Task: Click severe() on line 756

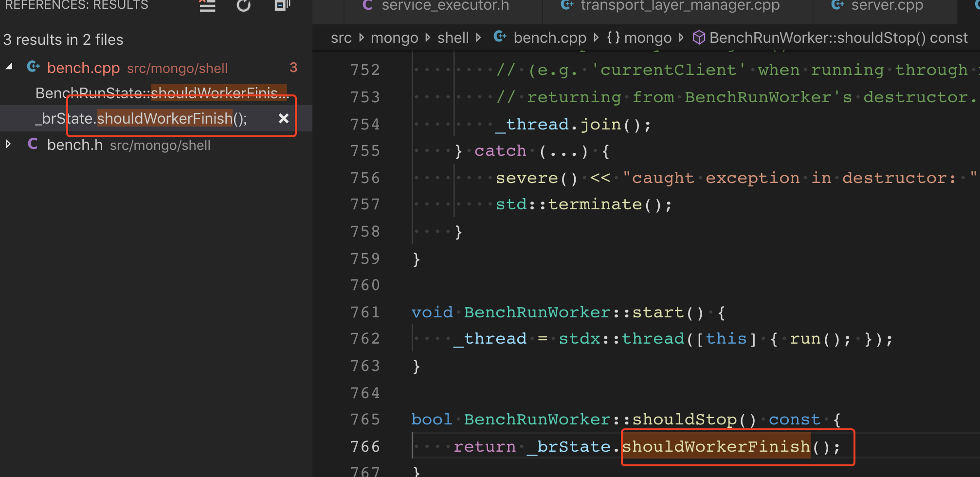Action: click(x=537, y=178)
